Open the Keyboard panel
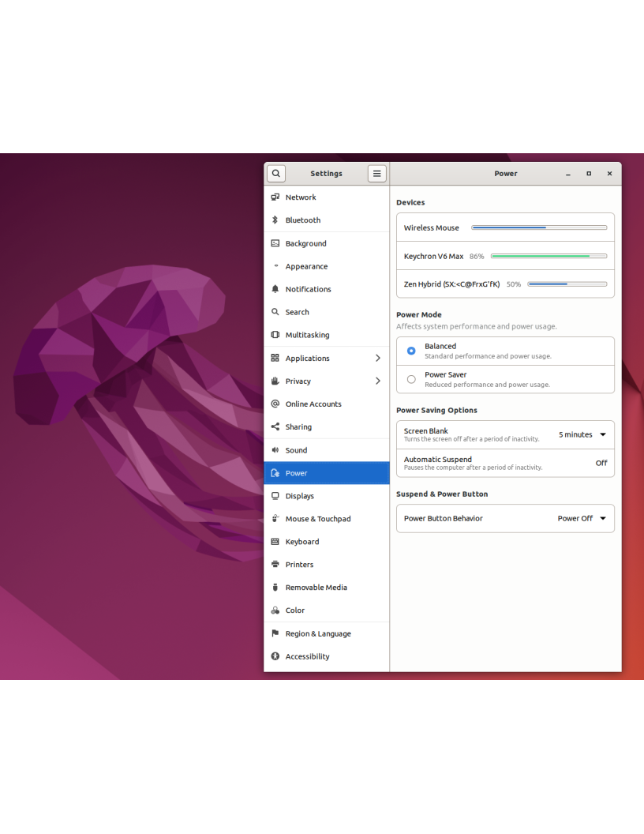This screenshot has height=834, width=644. click(x=326, y=542)
